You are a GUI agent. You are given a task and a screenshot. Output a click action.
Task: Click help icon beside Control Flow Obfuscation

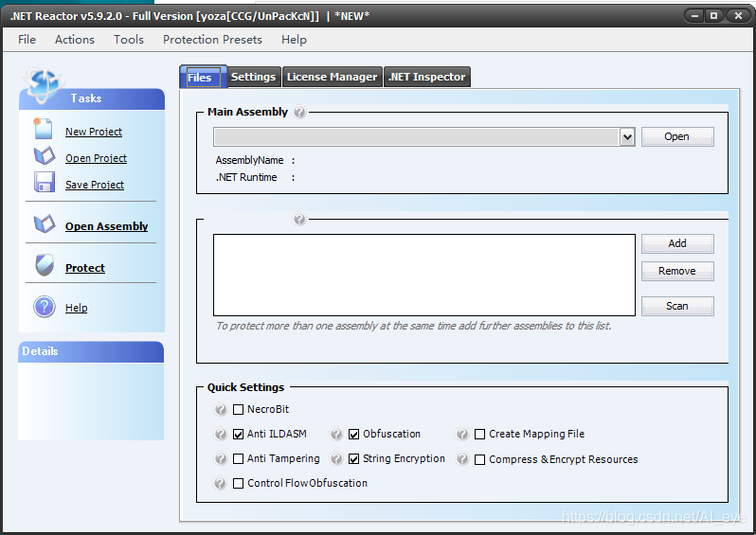click(221, 483)
